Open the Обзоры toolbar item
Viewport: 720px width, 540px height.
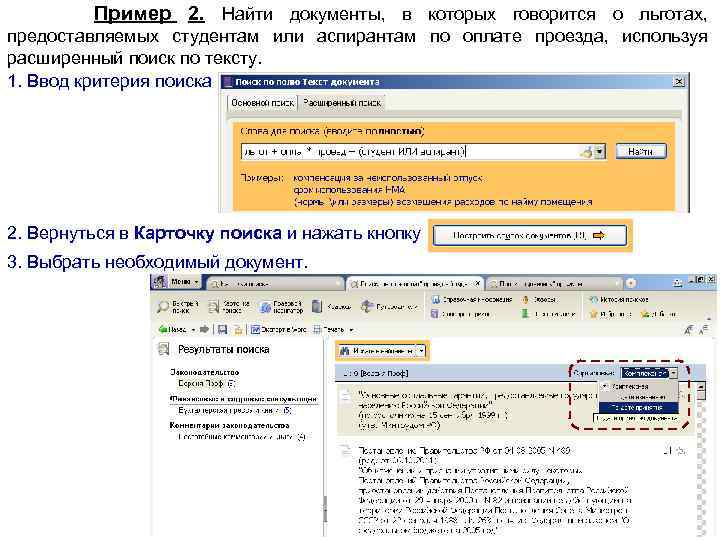[540, 299]
